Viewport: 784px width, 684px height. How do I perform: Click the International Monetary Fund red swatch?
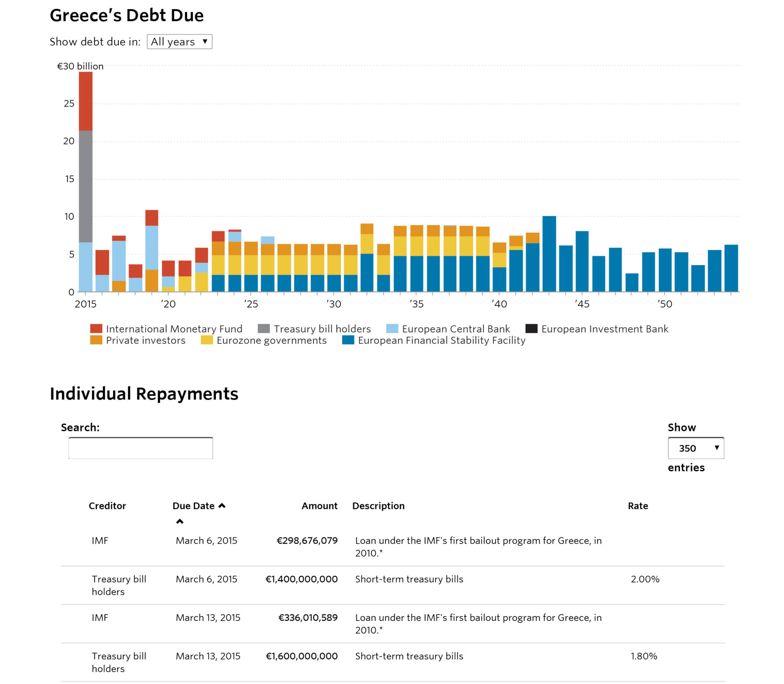pos(96,328)
